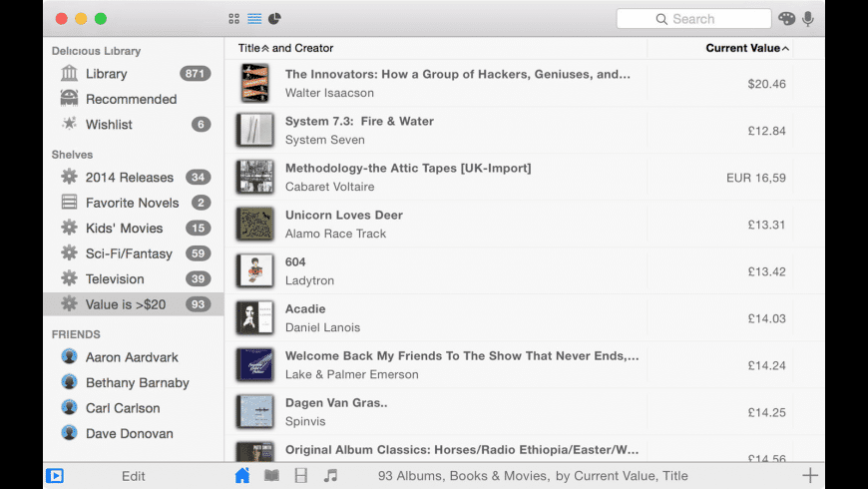868x489 pixels.
Task: Click Dave Donovan's avatar icon
Action: click(x=69, y=432)
